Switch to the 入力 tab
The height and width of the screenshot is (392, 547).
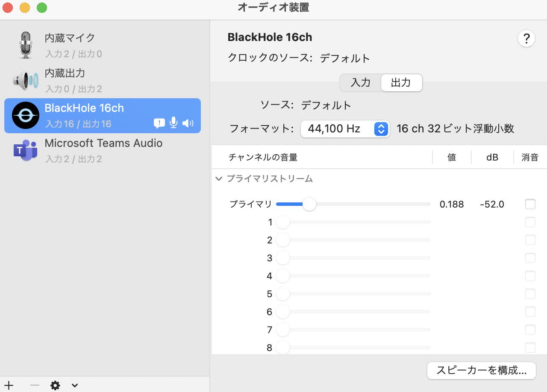pos(360,82)
